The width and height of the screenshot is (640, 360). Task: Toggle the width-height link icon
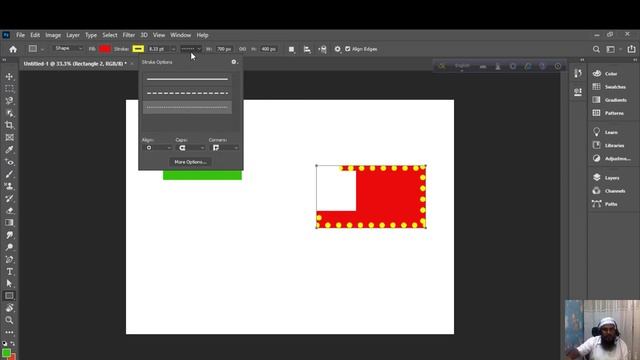point(242,49)
